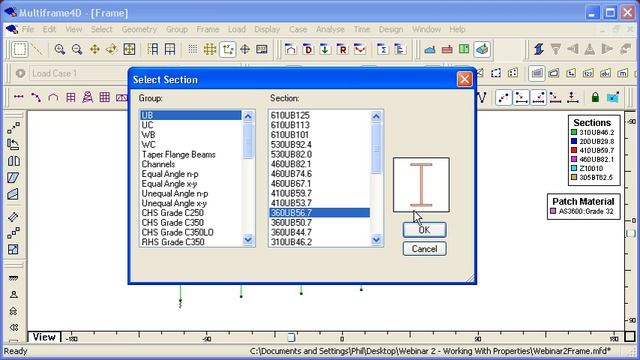
Task: Click the green data table window icon
Action: (464, 49)
